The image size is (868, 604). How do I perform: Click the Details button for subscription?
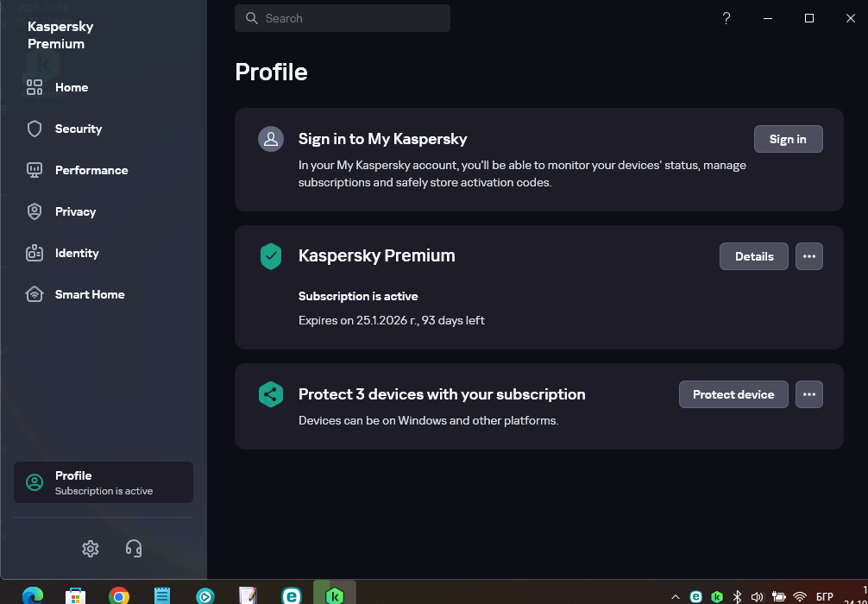coord(753,256)
